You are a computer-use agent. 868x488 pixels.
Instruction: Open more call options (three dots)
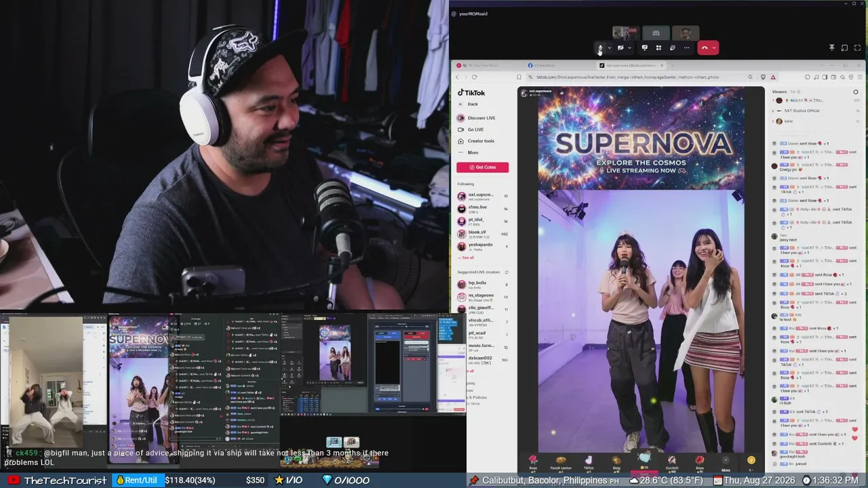[686, 48]
